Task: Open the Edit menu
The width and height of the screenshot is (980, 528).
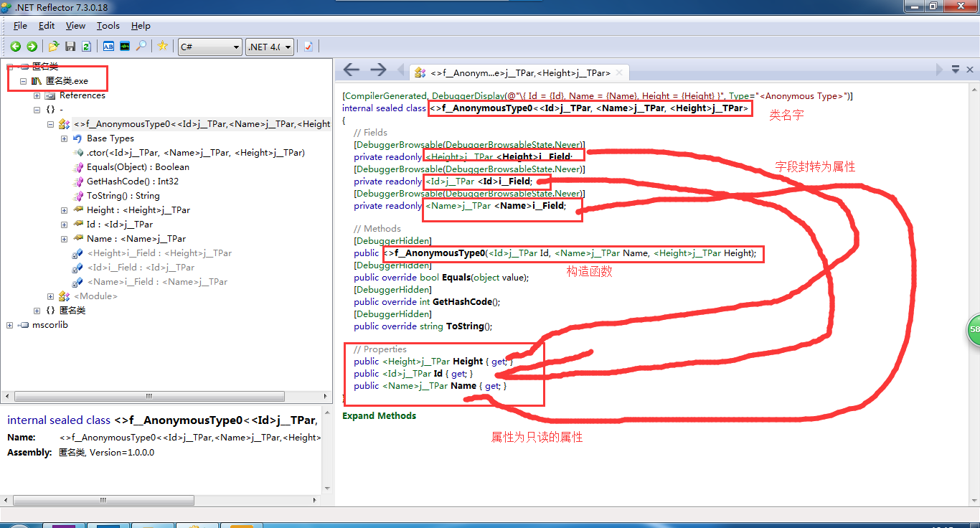Action: point(47,25)
